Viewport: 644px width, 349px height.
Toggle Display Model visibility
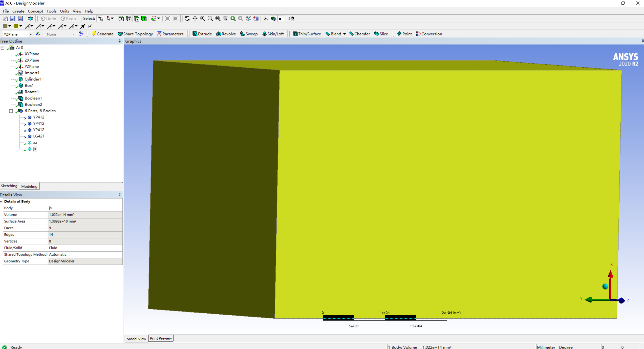[x=273, y=18]
